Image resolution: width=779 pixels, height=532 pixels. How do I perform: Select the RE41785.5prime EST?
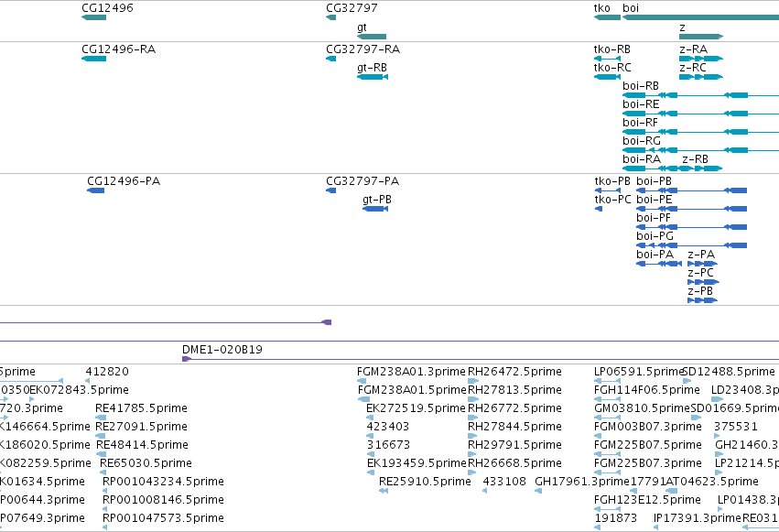click(101, 418)
